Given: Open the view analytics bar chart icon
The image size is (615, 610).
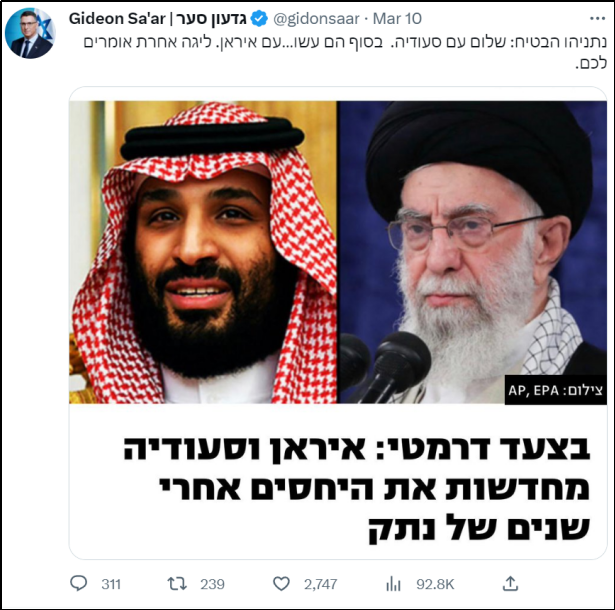Looking at the screenshot, I should click(393, 584).
